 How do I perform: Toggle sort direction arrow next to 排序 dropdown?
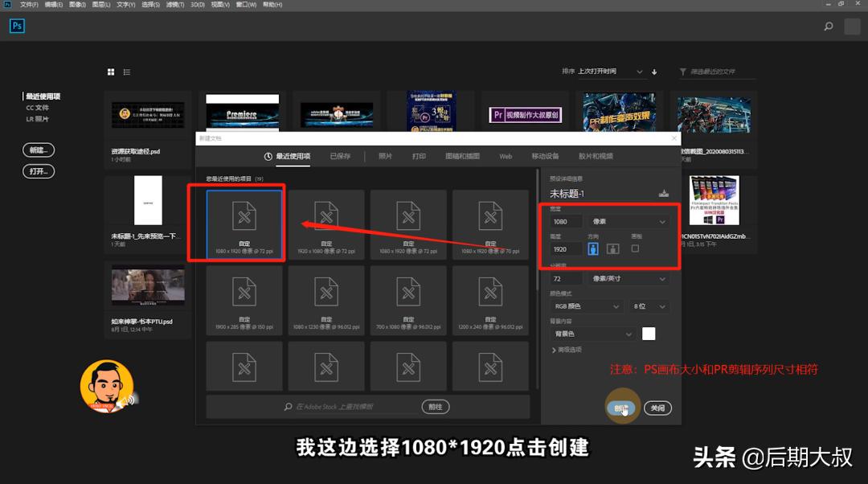(654, 72)
